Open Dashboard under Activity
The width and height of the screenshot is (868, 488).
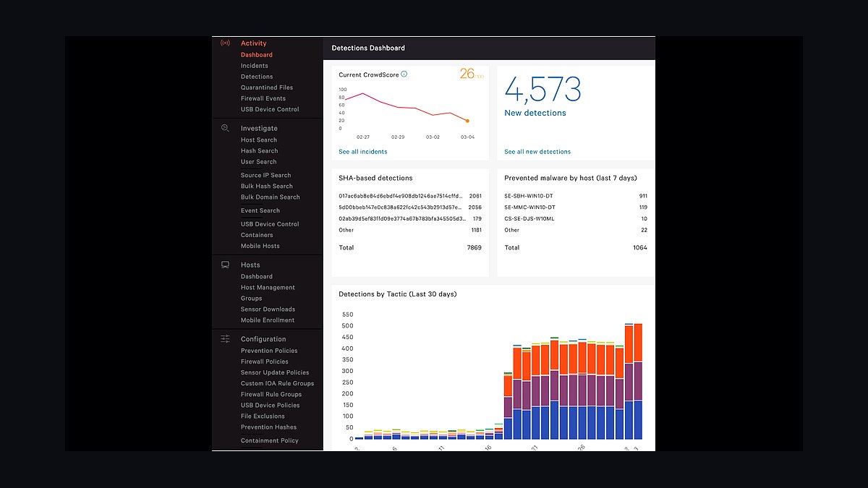[257, 55]
